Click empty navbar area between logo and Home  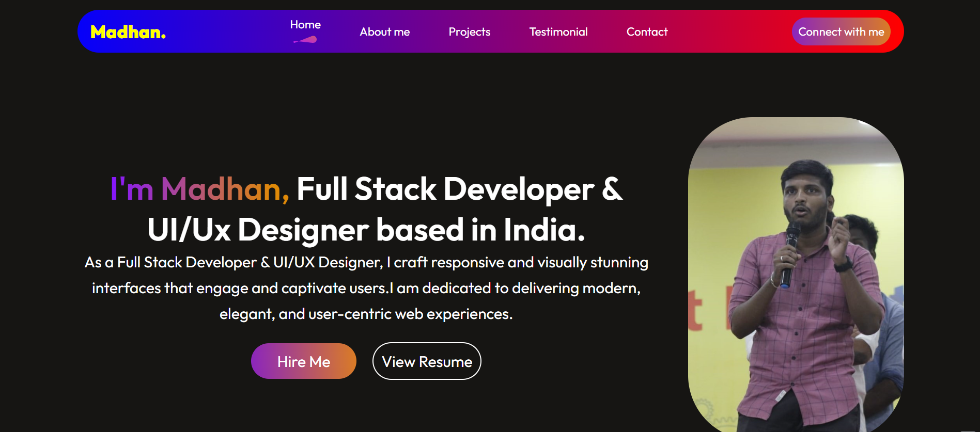point(227,32)
